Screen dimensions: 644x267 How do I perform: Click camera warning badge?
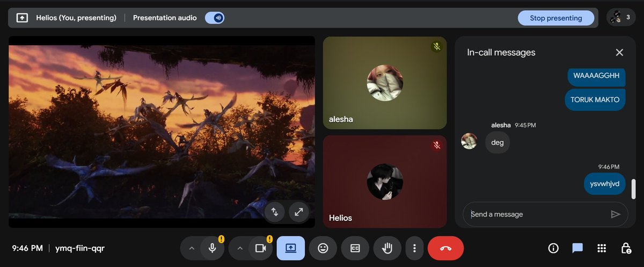click(269, 239)
